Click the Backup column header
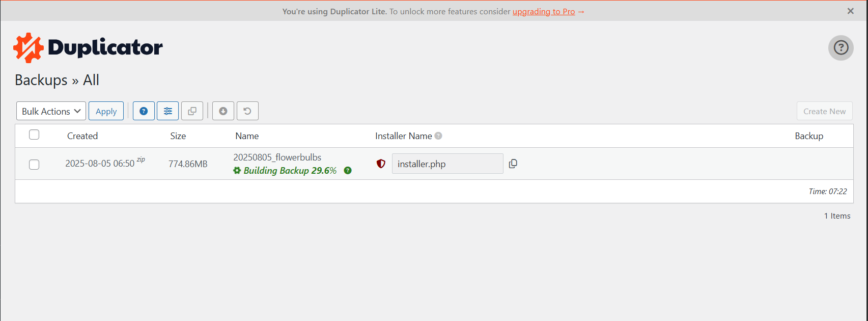 coord(809,136)
